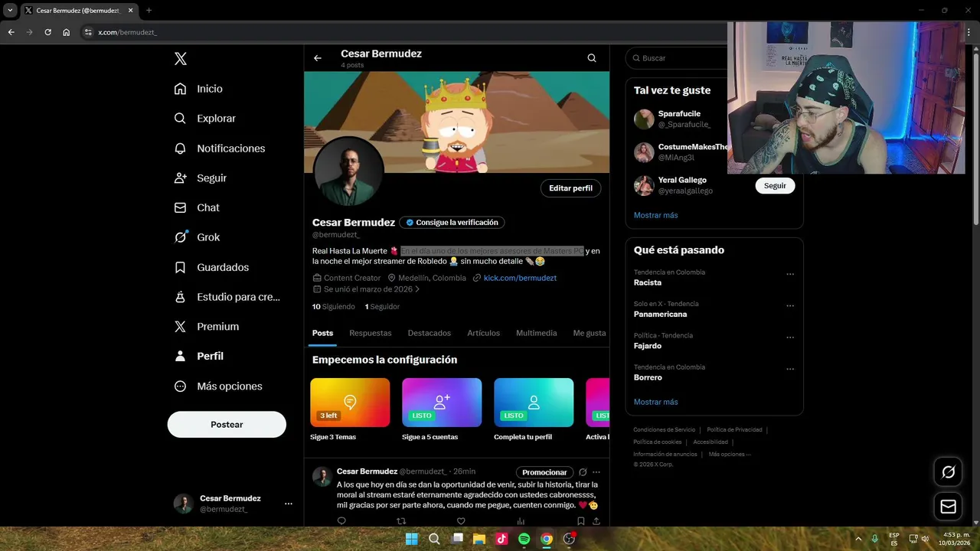Click Consigue la verificación button
The width and height of the screenshot is (980, 551).
coord(452,223)
